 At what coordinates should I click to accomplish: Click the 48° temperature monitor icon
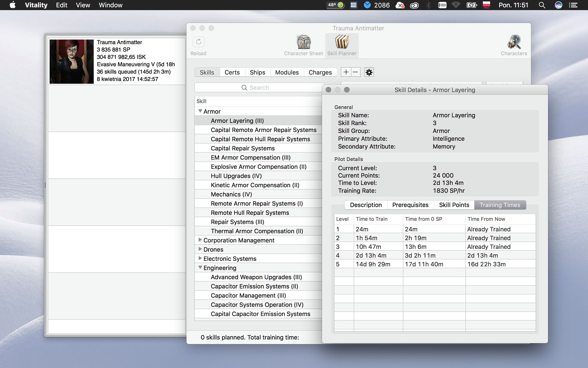click(x=336, y=5)
